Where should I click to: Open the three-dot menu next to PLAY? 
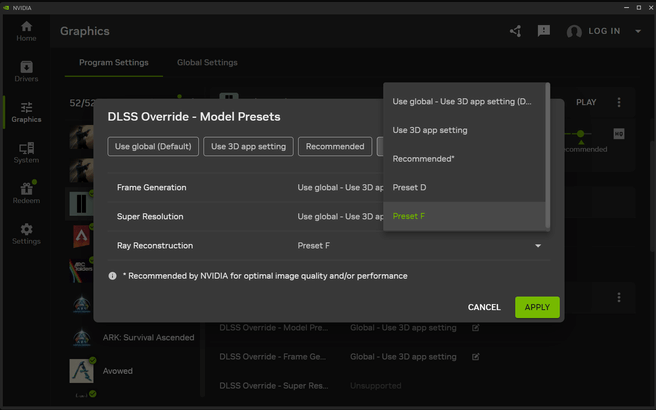point(619,102)
